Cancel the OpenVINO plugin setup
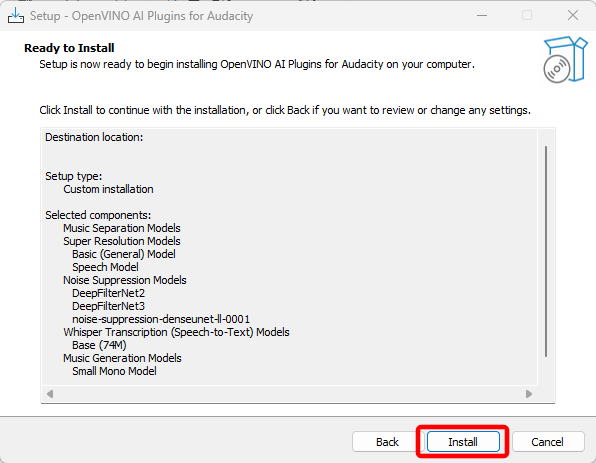This screenshot has width=596, height=463. click(x=547, y=442)
